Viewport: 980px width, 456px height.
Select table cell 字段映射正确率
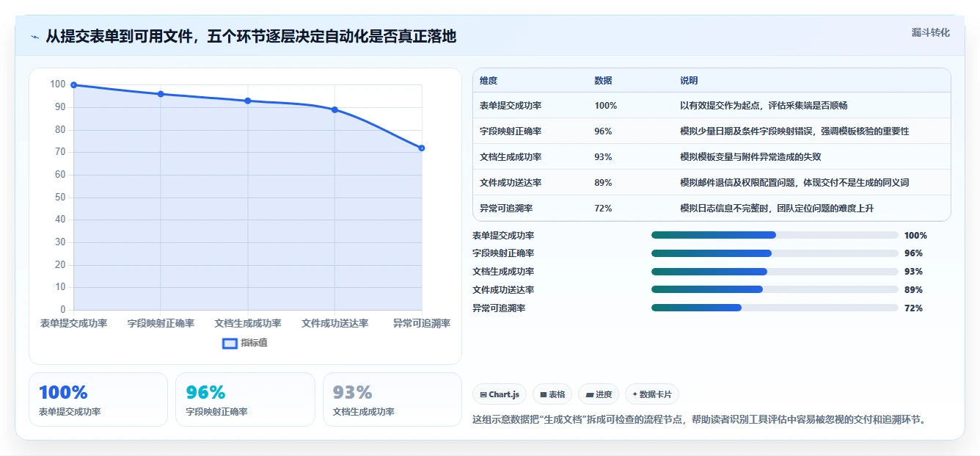[x=511, y=131]
